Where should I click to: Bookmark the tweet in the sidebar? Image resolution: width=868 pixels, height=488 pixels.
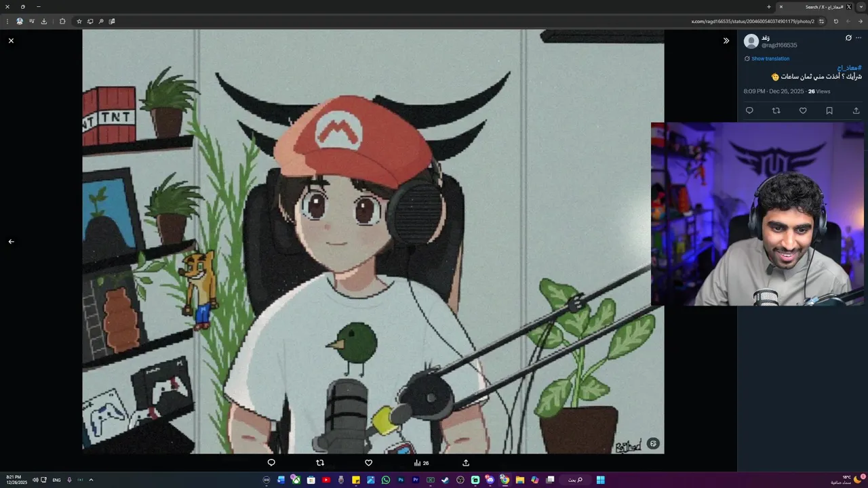click(829, 110)
